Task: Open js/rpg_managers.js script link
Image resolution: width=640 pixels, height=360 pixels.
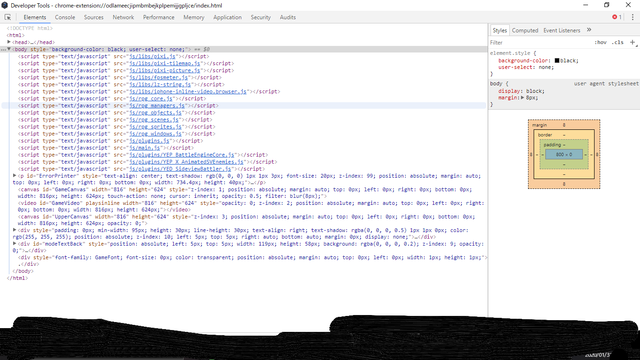Action: click(157, 106)
